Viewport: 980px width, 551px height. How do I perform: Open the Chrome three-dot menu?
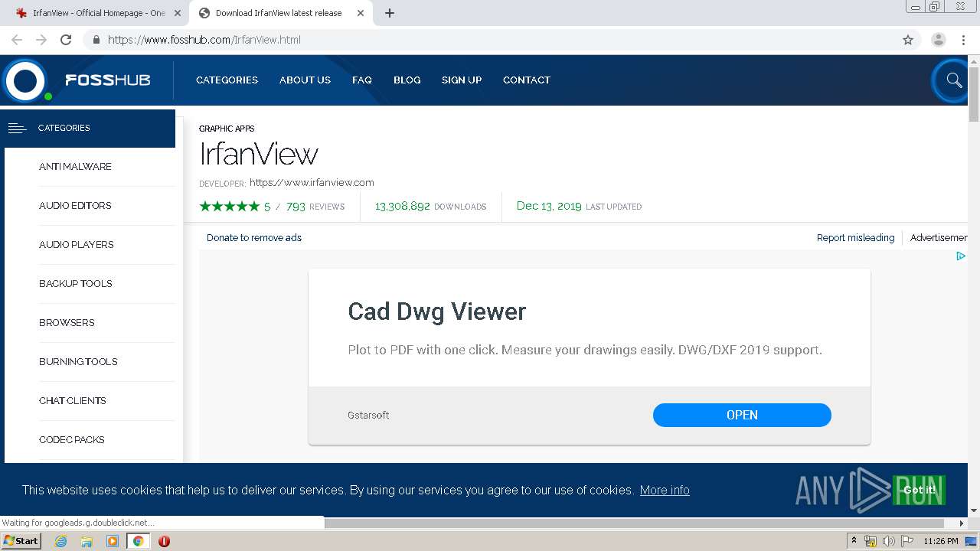click(963, 40)
